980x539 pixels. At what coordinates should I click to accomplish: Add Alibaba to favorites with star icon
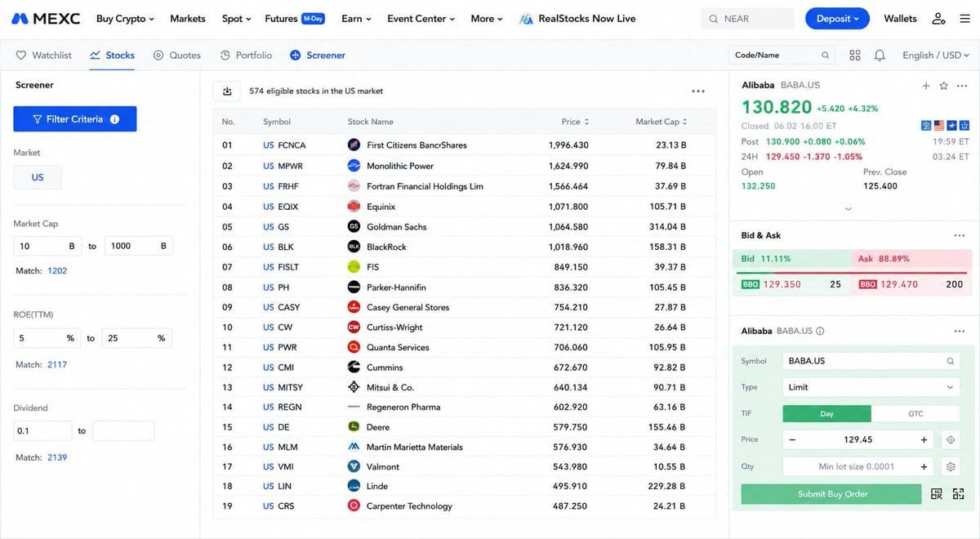pyautogui.click(x=943, y=86)
